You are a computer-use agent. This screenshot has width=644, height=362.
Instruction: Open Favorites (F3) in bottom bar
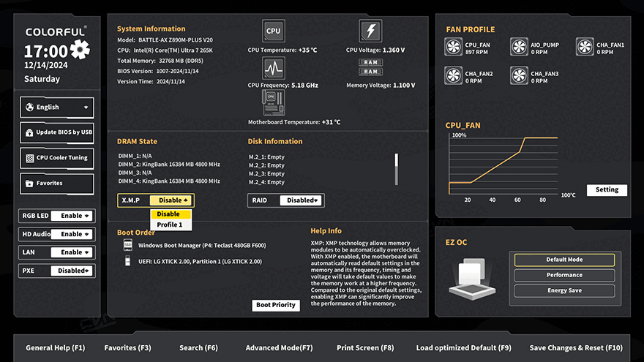(x=128, y=347)
